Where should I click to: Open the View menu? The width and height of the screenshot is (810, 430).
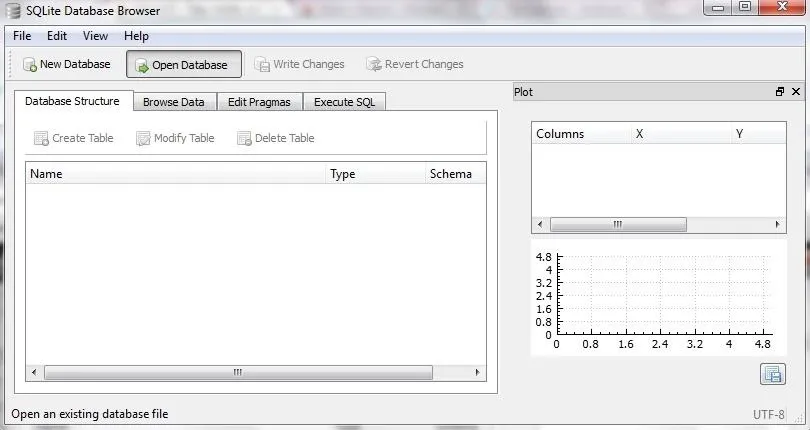click(x=96, y=36)
